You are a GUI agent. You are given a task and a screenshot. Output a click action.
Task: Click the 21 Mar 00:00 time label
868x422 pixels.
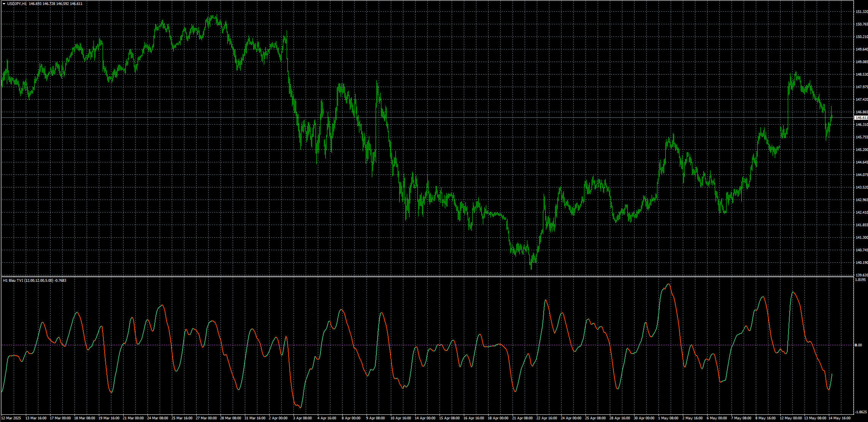click(x=133, y=418)
